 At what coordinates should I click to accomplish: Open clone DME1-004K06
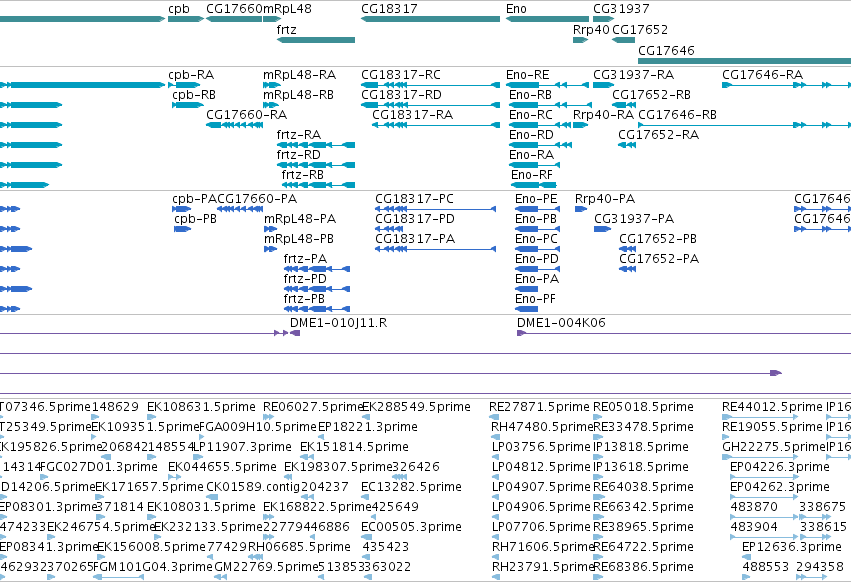click(x=561, y=323)
